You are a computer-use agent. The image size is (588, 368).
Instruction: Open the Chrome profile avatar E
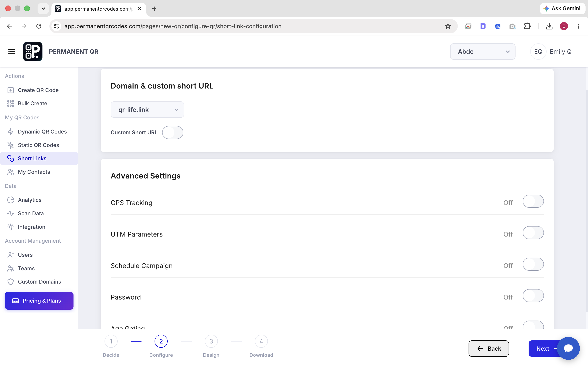(x=564, y=26)
